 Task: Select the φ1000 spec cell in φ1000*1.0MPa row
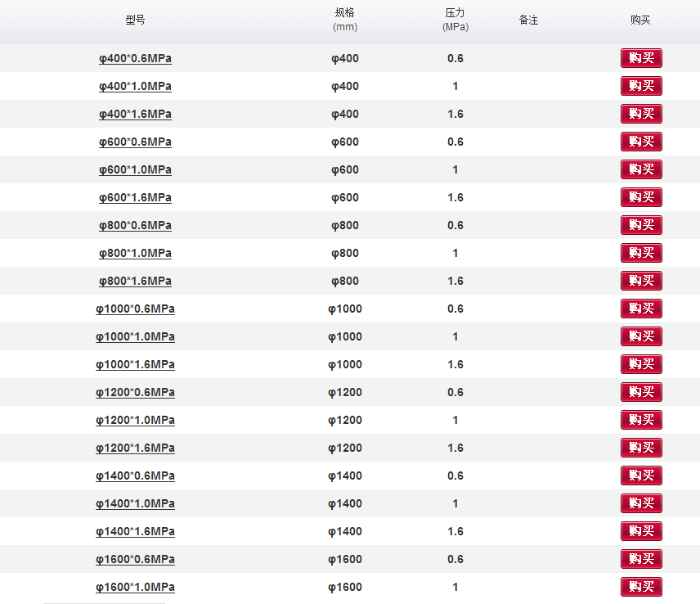[345, 336]
